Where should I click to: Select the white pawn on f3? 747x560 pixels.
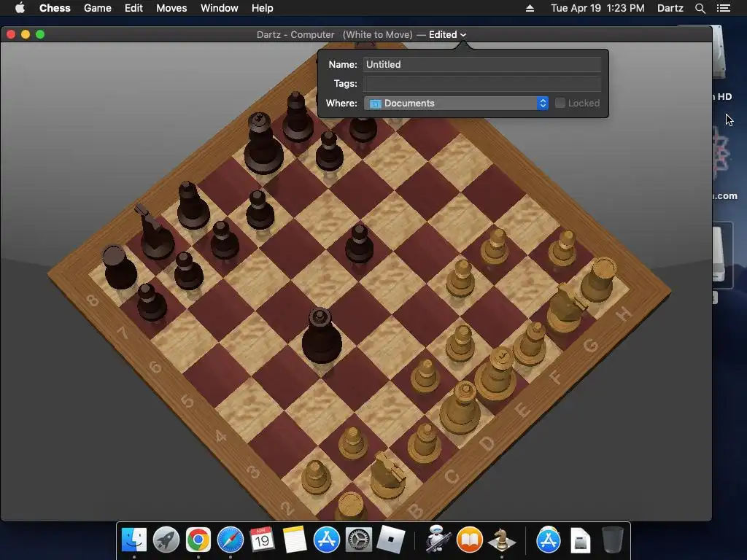point(460,279)
